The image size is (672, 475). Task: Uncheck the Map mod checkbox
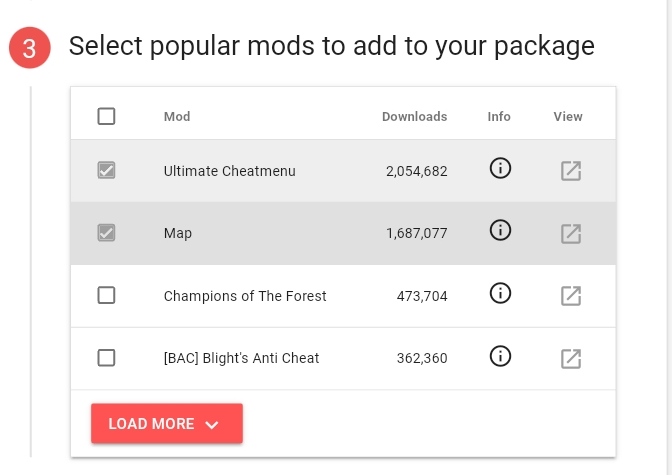106,233
